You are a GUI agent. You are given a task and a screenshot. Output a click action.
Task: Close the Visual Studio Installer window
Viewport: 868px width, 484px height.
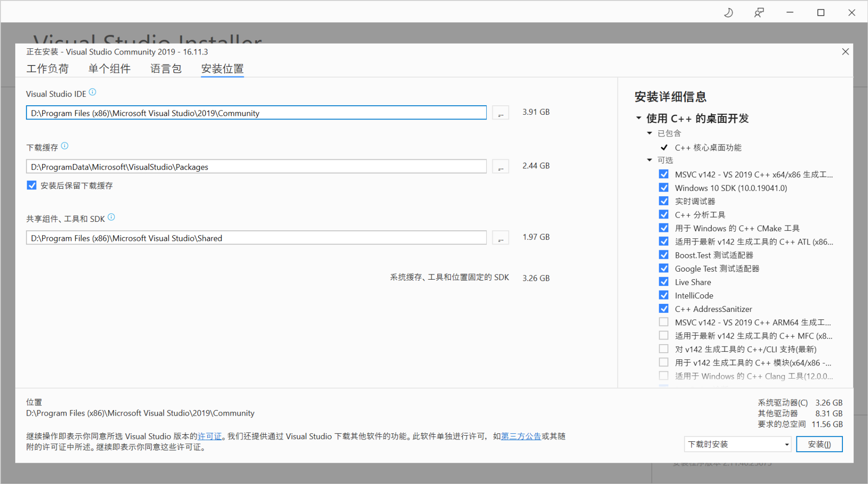852,13
